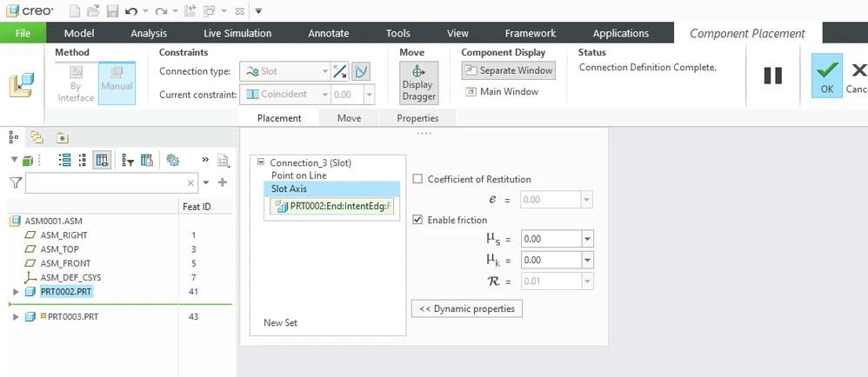Click the Expand all tree list icon
This screenshot has height=377, width=868.
coord(64,161)
